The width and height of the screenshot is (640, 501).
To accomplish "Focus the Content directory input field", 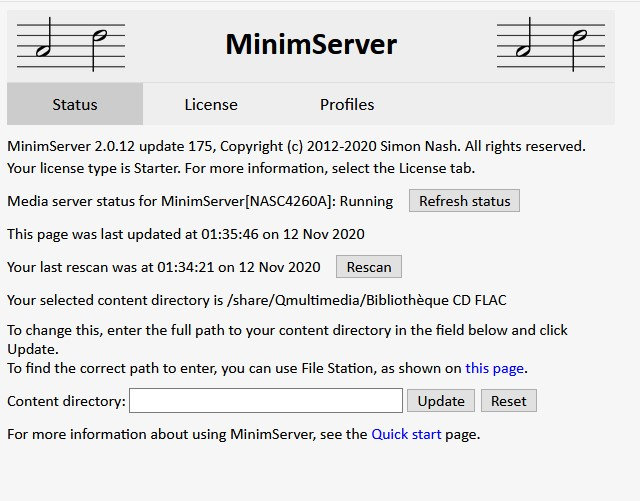I will (266, 401).
